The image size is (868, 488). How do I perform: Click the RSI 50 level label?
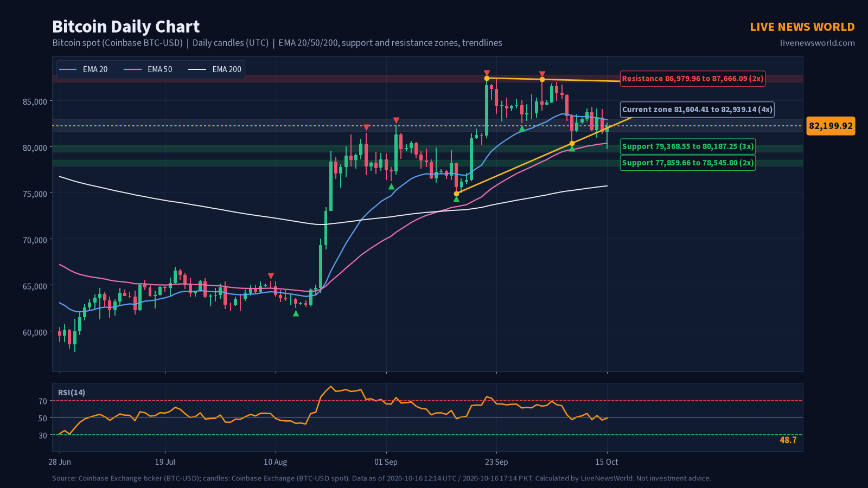43,418
